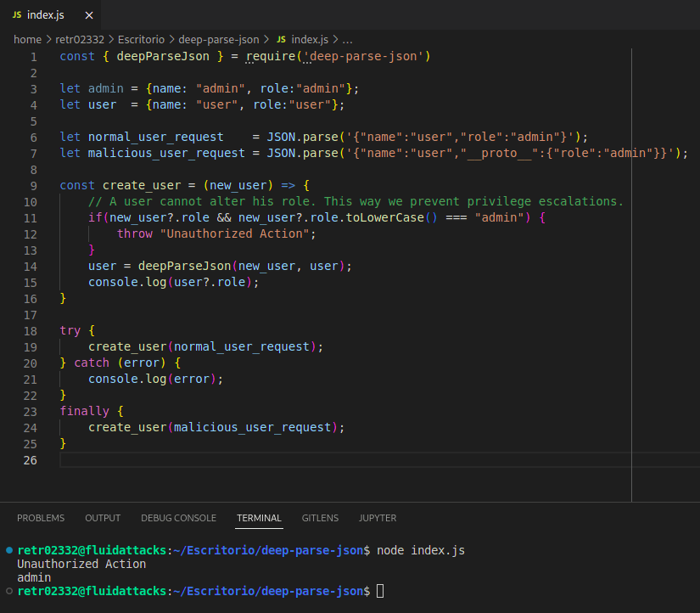Click 'create_user' function name on line 9
This screenshot has height=613, width=700.
[x=142, y=185]
